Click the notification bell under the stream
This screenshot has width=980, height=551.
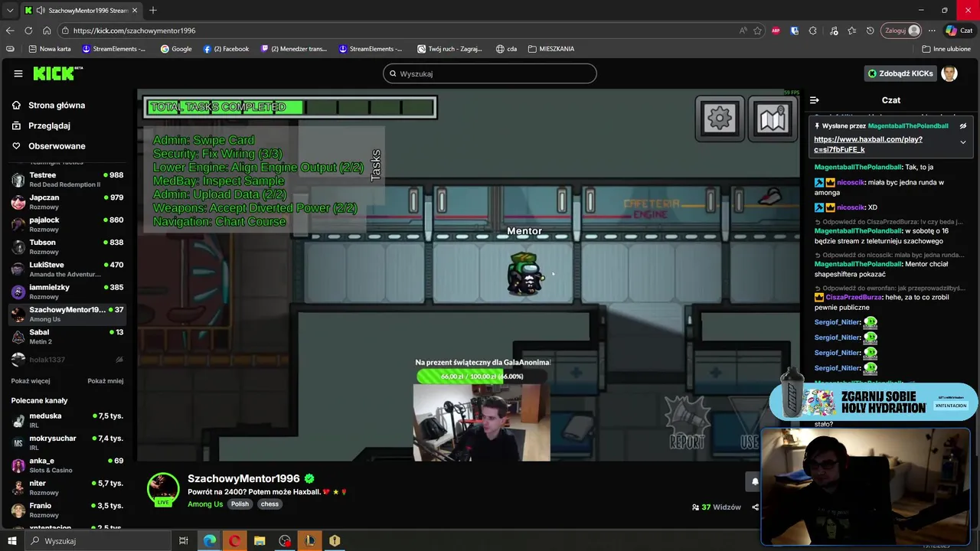754,481
